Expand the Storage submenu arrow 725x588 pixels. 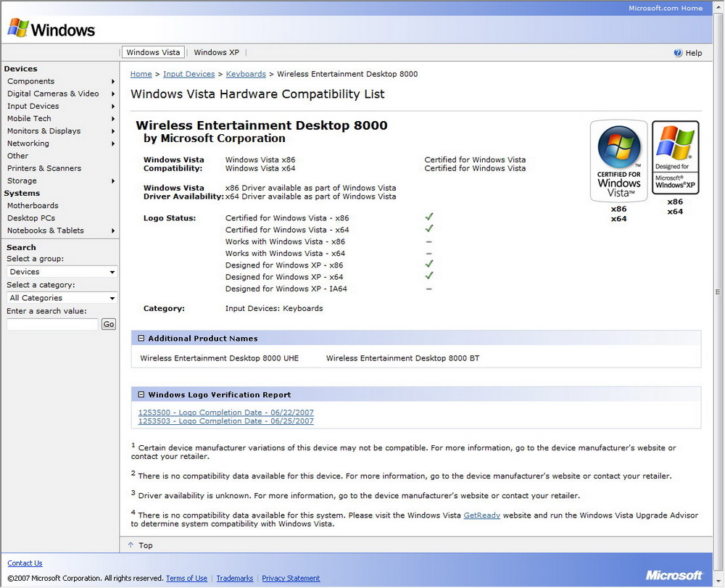[113, 181]
